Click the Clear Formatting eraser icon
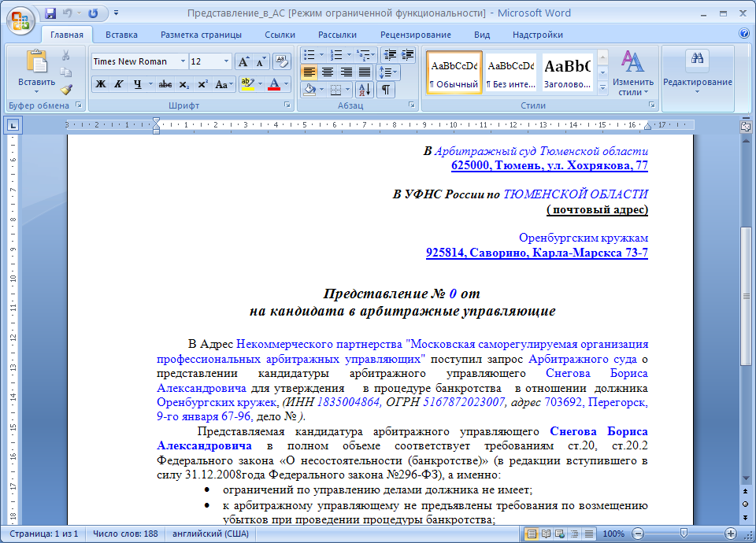Image resolution: width=756 pixels, height=543 pixels. [281, 61]
